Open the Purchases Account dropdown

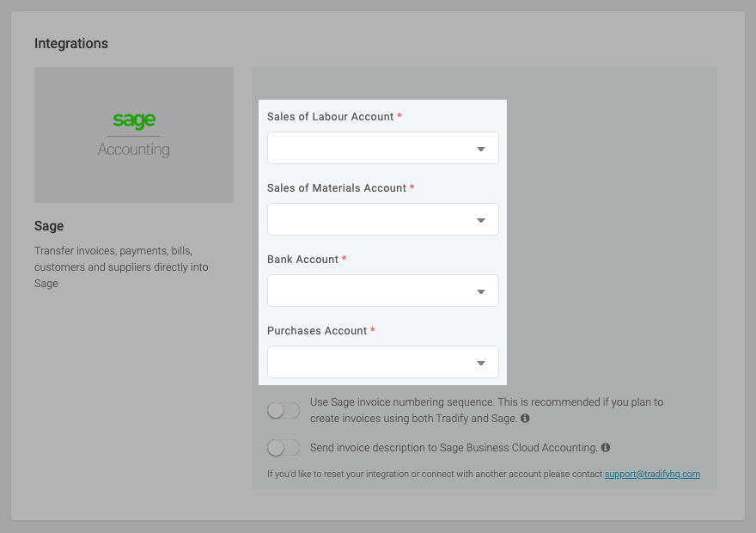point(382,362)
